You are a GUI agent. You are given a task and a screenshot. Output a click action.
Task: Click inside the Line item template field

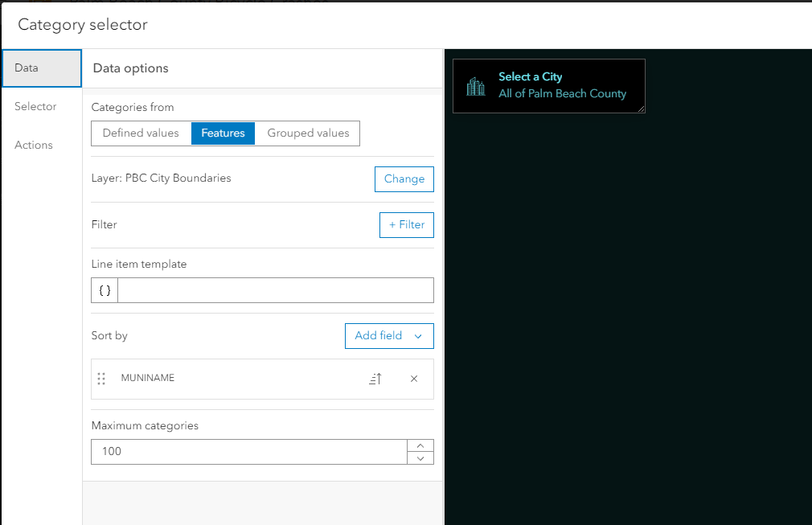273,289
